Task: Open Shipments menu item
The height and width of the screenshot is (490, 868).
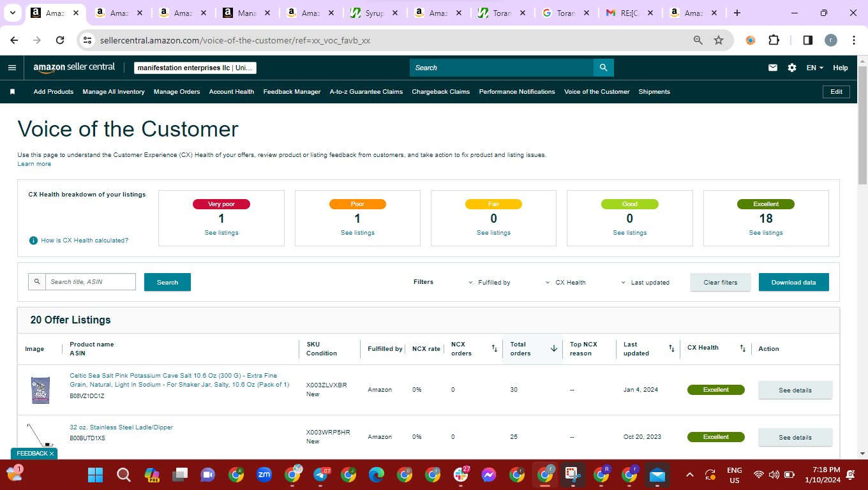Action: coord(654,92)
